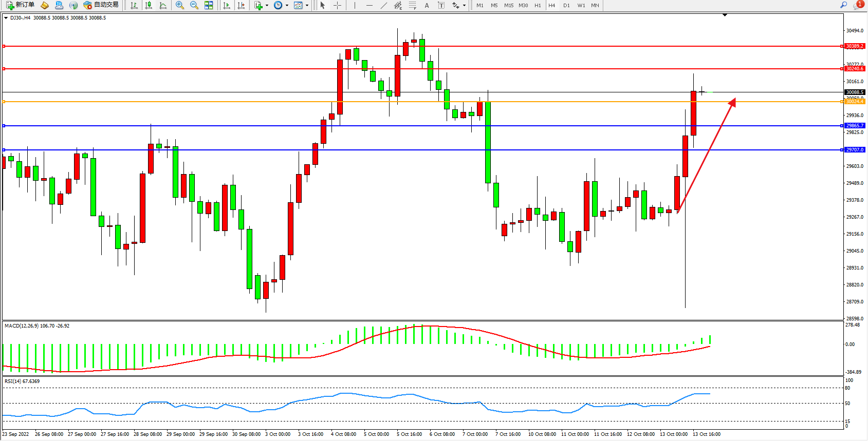The image size is (868, 441).
Task: Select the text label 'A' tool
Action: tap(427, 5)
